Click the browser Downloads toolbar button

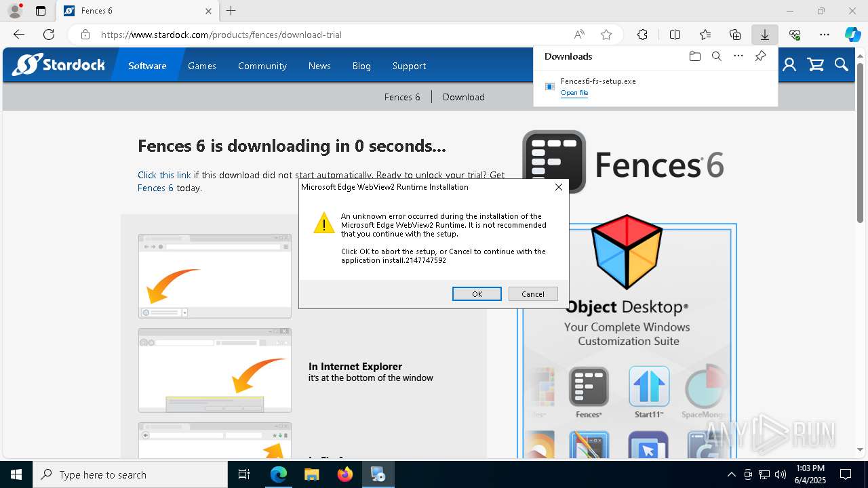click(x=764, y=35)
